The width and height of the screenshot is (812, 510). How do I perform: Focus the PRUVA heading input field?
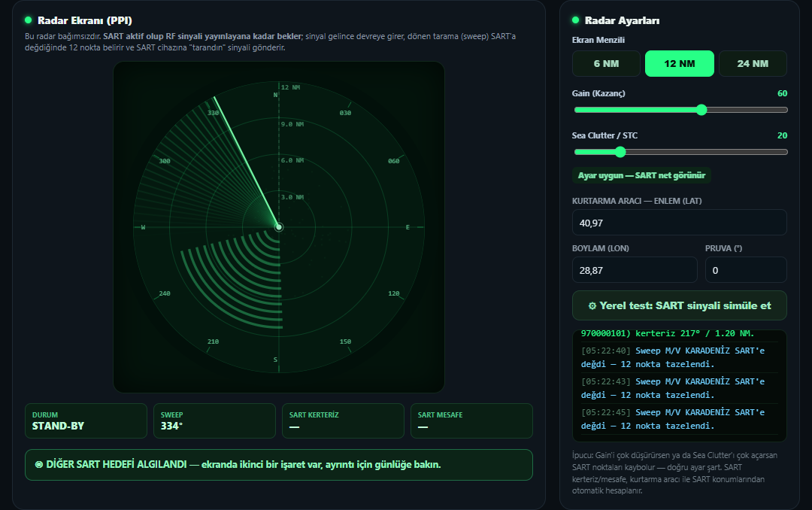(x=746, y=270)
